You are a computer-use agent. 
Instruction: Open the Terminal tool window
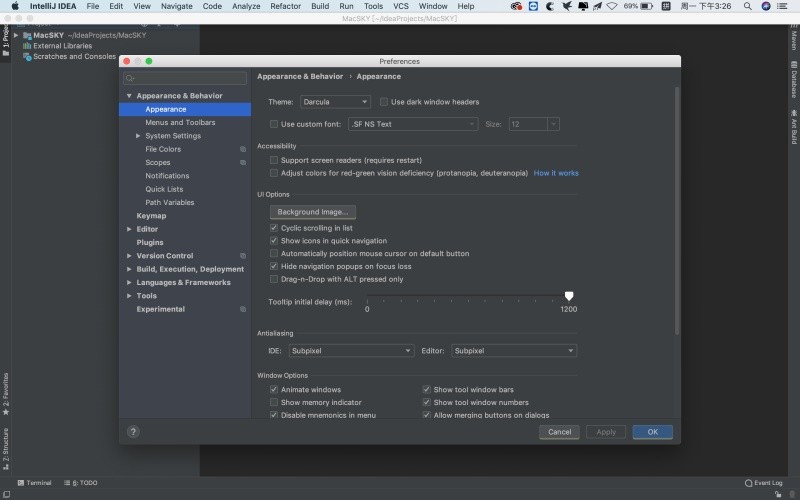pos(34,483)
